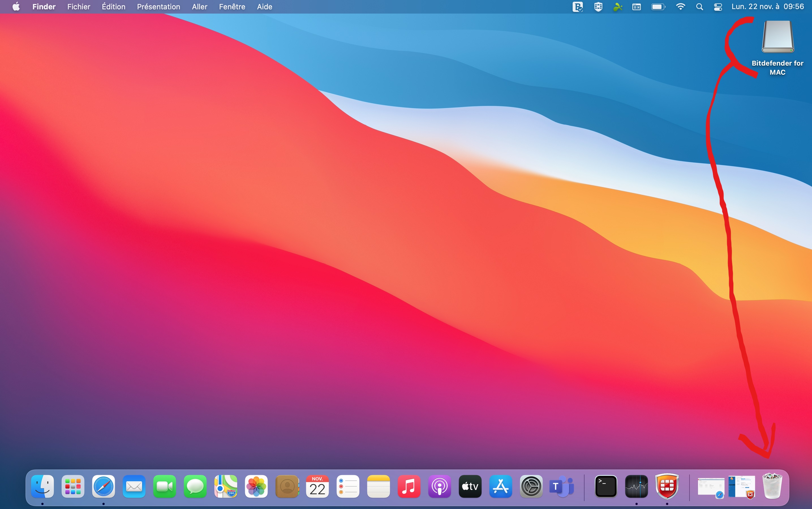Open Spotlight search magnifier

(x=699, y=7)
